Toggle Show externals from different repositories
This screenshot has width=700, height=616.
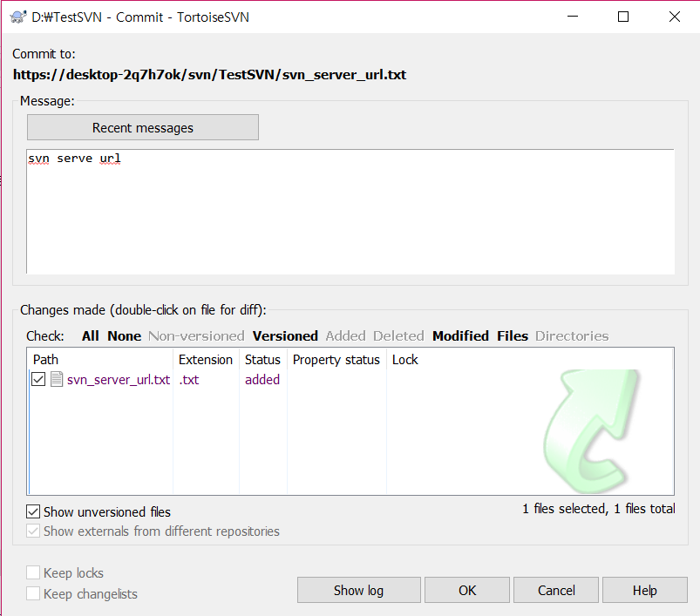point(33,531)
